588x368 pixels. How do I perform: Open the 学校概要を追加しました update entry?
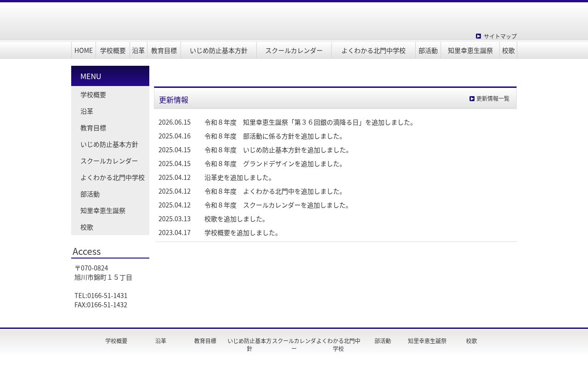point(243,233)
